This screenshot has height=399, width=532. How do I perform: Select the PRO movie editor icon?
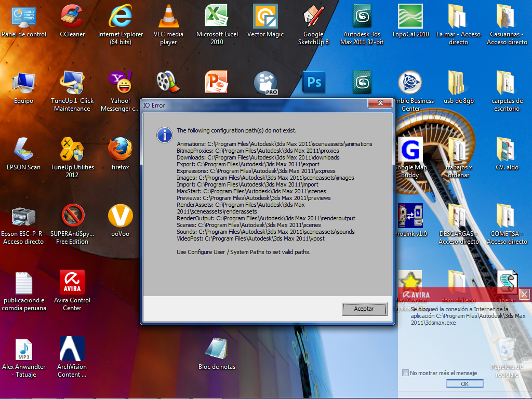(x=265, y=83)
